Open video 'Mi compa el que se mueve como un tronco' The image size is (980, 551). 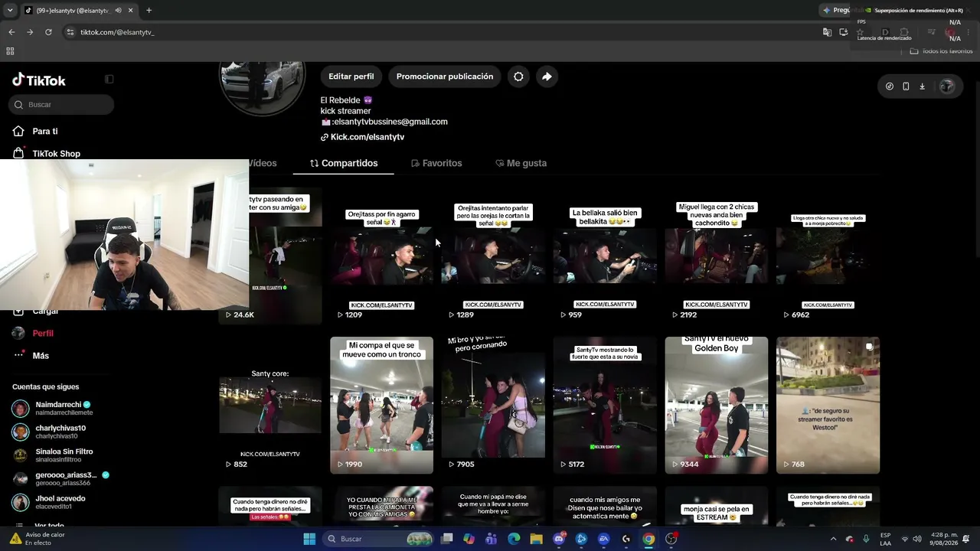tap(381, 406)
